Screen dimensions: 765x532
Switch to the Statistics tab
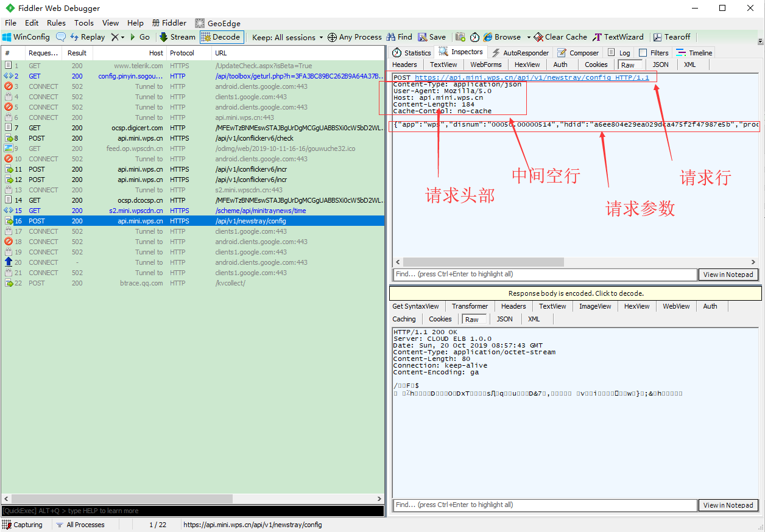point(412,52)
